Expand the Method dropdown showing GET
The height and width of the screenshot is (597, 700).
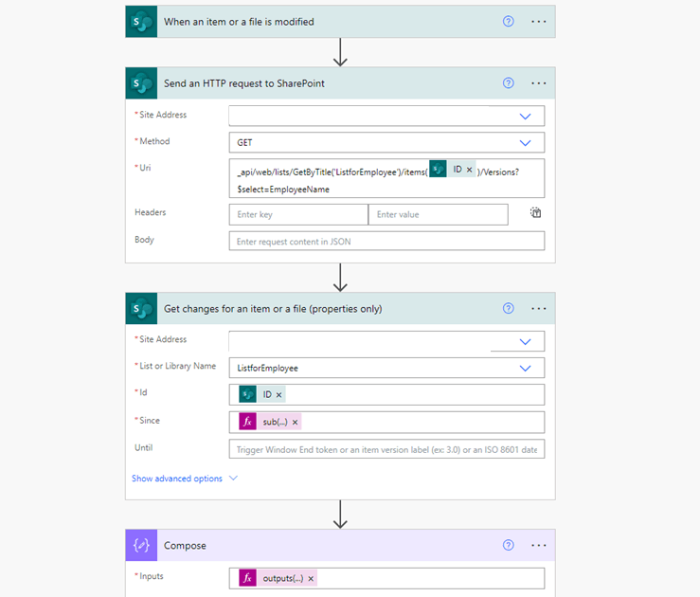click(x=525, y=143)
